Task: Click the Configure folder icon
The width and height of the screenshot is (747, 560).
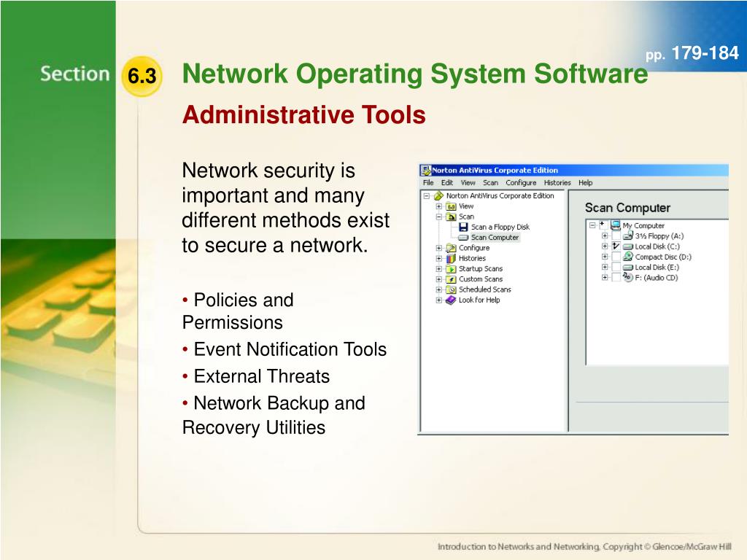Action: point(451,248)
